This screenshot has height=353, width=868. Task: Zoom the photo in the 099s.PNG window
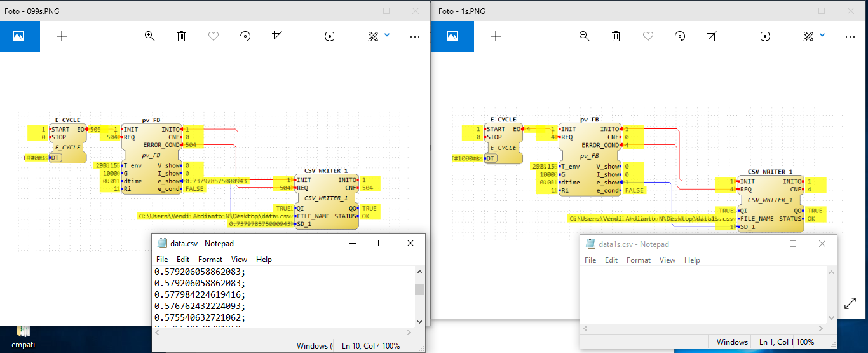click(150, 36)
